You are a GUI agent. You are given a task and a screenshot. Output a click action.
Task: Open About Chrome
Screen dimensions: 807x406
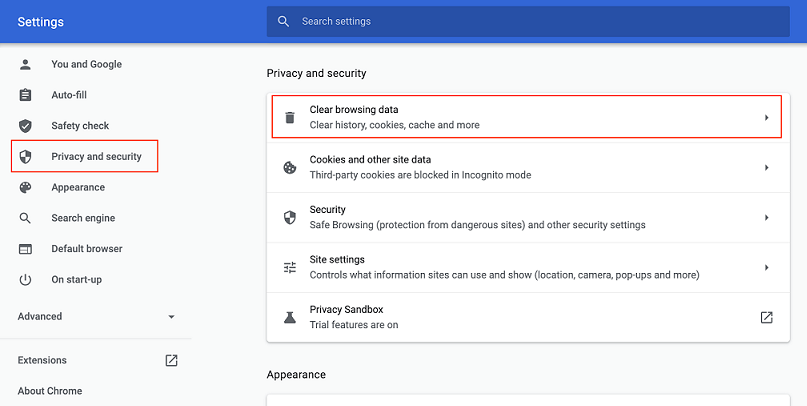click(50, 391)
